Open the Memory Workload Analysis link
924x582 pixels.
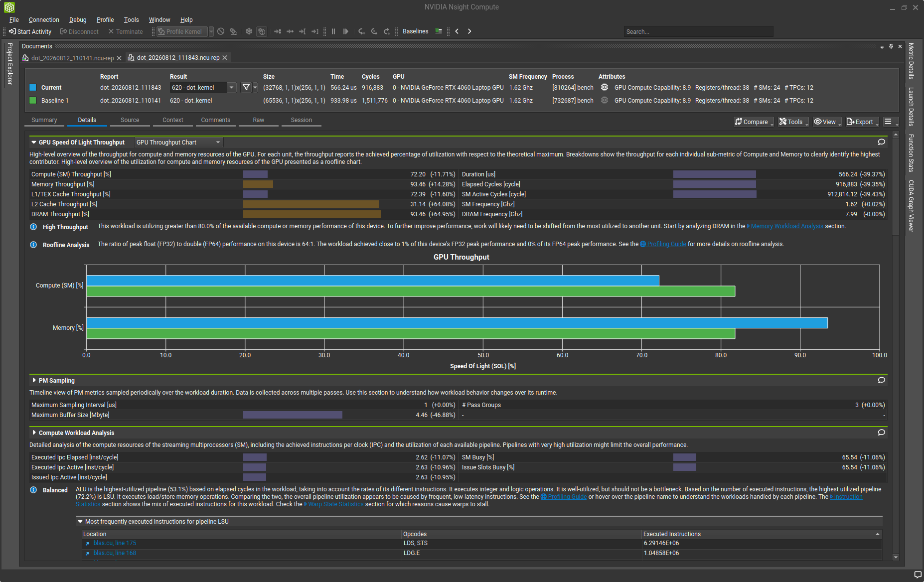click(x=787, y=226)
